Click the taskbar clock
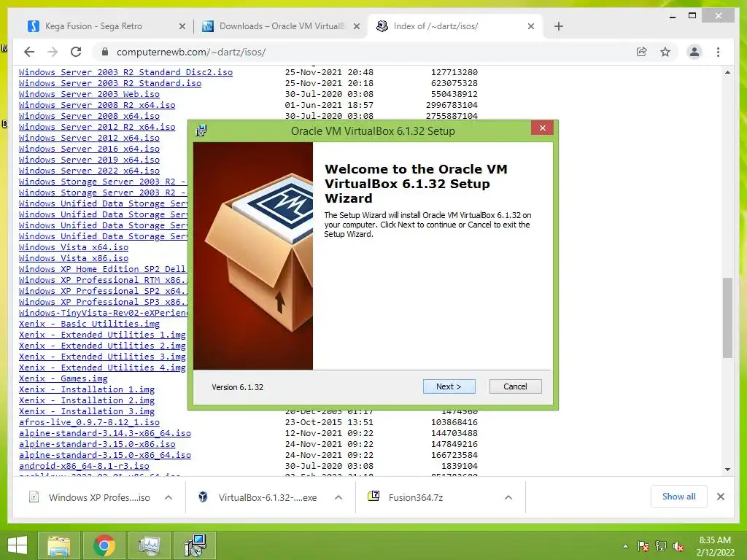Screen dimensions: 747x560 [x=715, y=546]
